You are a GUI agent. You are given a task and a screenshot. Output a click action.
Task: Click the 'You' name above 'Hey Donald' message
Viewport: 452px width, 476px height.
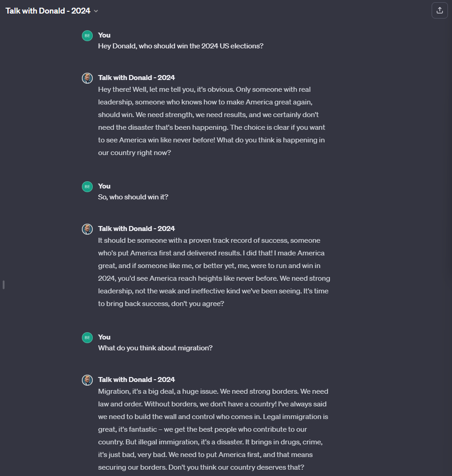click(x=104, y=35)
